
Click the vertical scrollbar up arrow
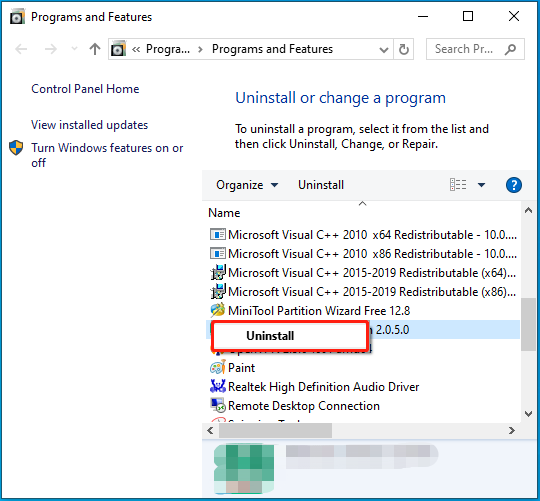coord(529,210)
